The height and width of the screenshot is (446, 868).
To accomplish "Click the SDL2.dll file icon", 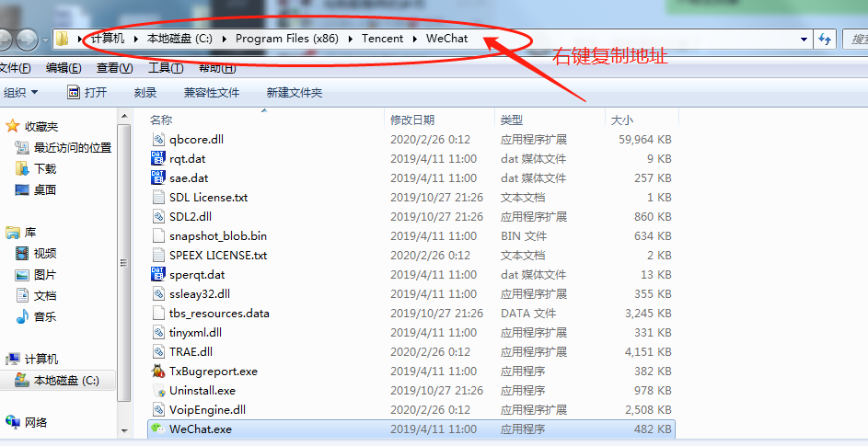I will (x=158, y=217).
